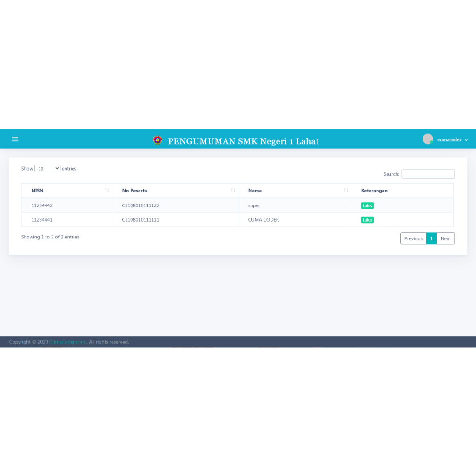
Task: Sort table by Nama column arrows
Action: coord(346,190)
